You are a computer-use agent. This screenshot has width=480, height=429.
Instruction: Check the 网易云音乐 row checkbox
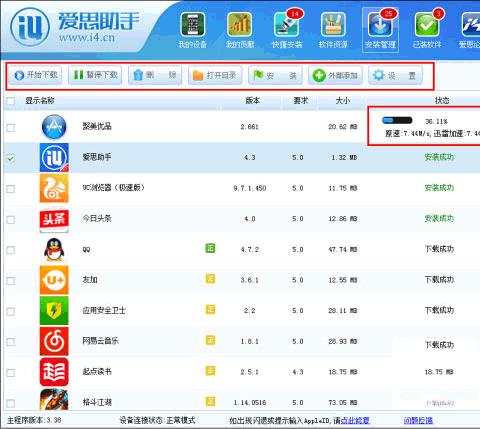point(11,342)
